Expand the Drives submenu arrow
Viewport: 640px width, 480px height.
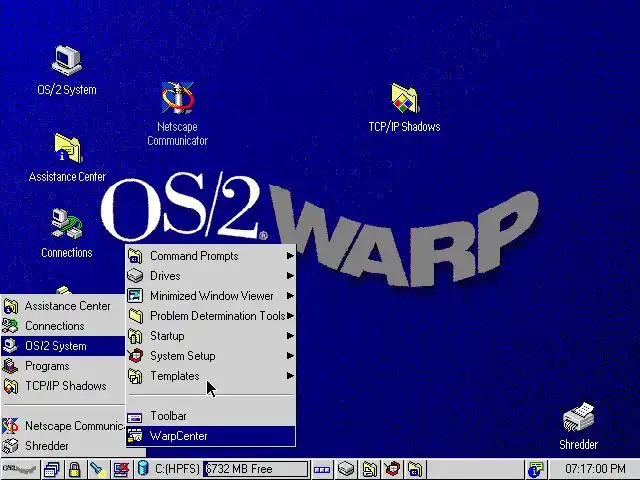coord(290,276)
